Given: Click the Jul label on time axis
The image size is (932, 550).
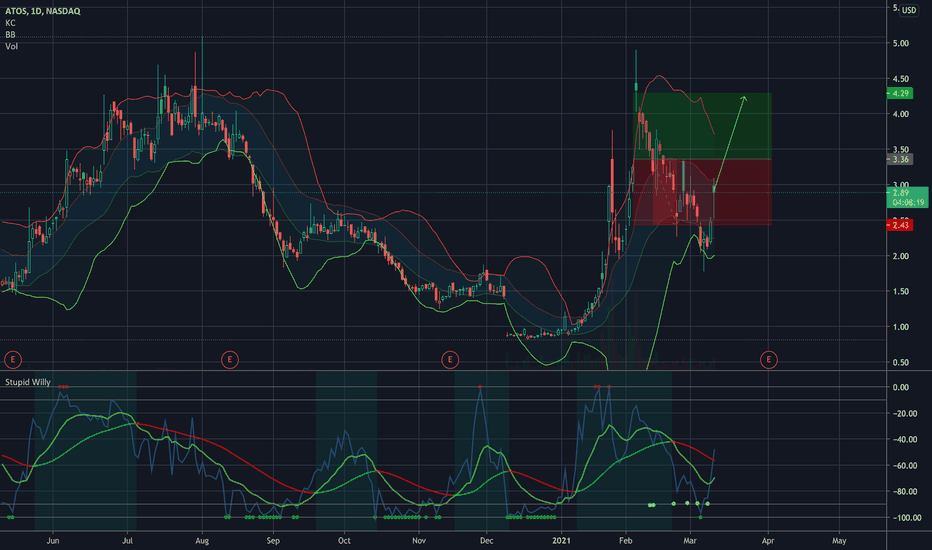Looking at the screenshot, I should coord(127,540).
